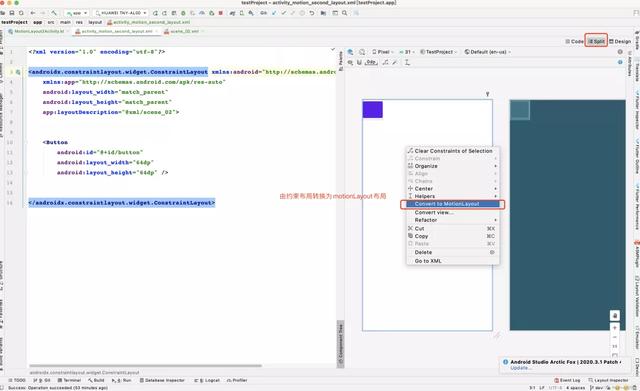
Task: Open the run configuration 'app' dropdown
Action: point(77,13)
